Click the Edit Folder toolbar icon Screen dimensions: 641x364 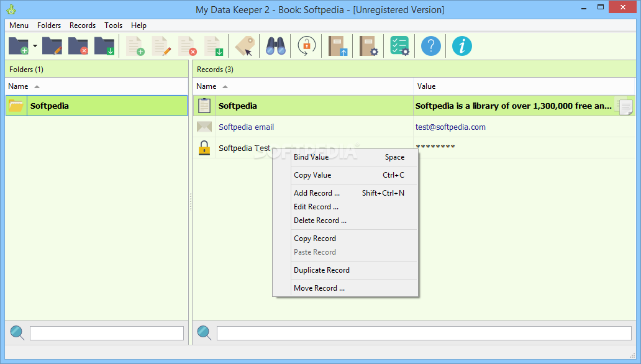tap(52, 46)
